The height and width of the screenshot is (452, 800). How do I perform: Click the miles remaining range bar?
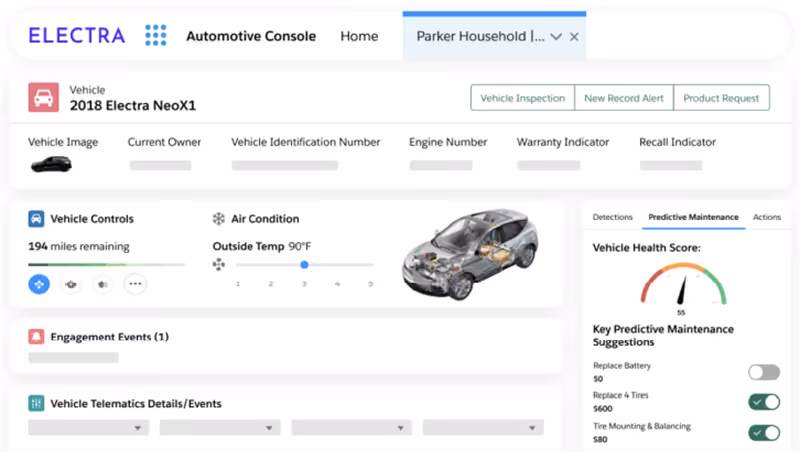pyautogui.click(x=107, y=264)
